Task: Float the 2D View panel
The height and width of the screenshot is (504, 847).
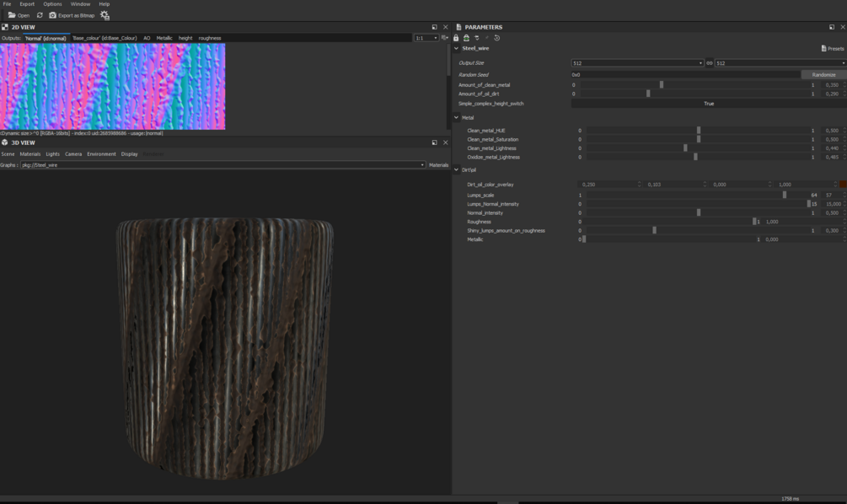Action: point(435,27)
